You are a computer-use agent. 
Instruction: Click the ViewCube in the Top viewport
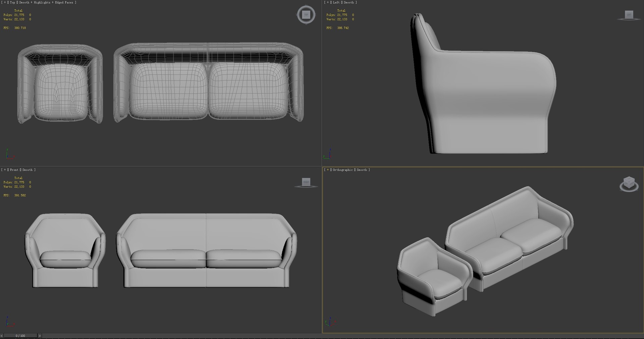(306, 15)
